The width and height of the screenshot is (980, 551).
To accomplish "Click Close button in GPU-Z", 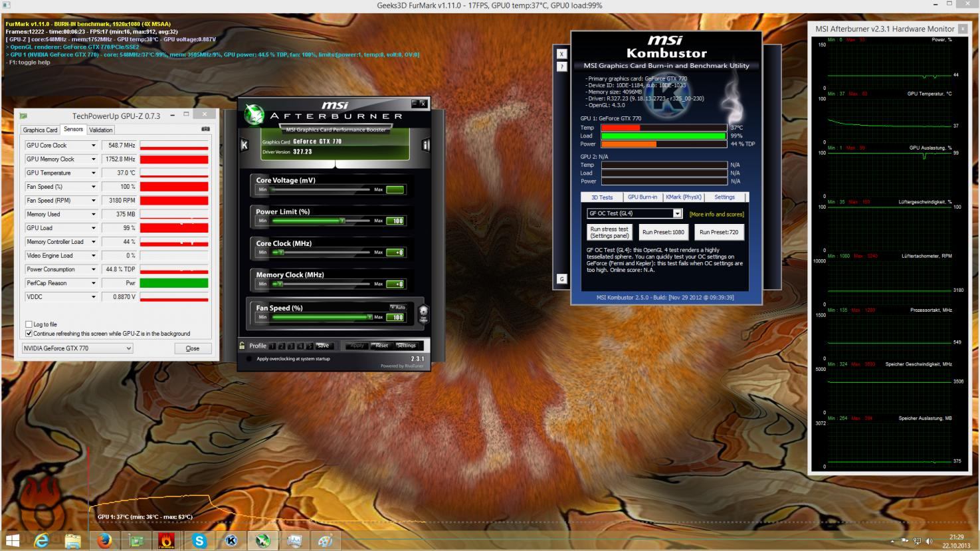I will tap(193, 348).
